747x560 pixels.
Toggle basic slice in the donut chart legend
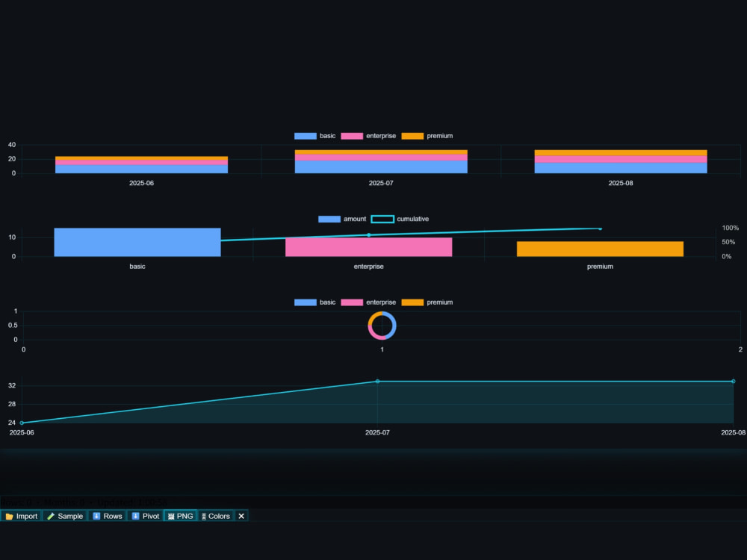click(x=315, y=302)
